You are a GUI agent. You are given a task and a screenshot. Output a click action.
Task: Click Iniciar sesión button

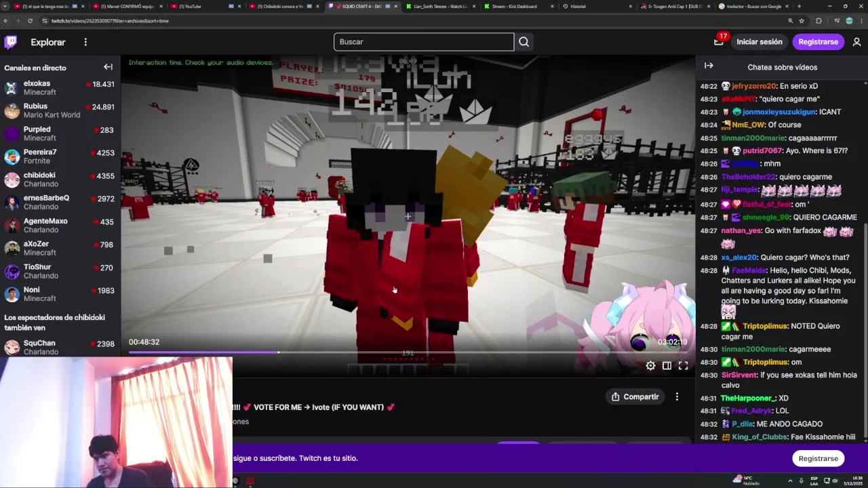point(759,42)
